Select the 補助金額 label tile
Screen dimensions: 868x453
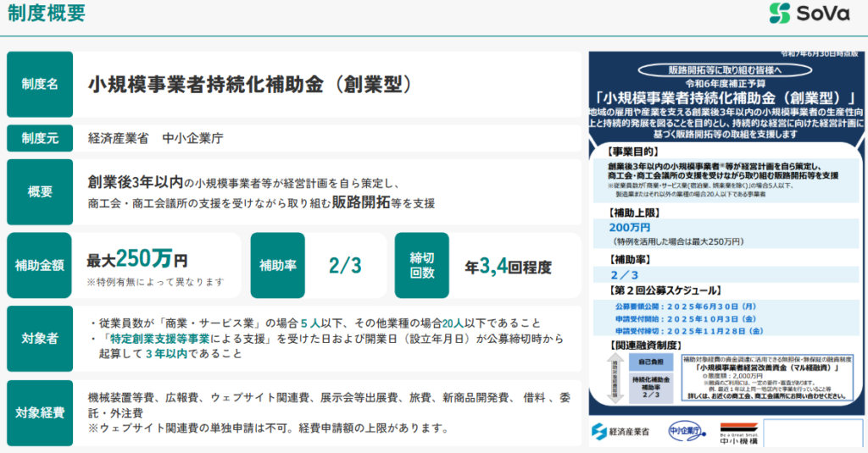tap(40, 265)
